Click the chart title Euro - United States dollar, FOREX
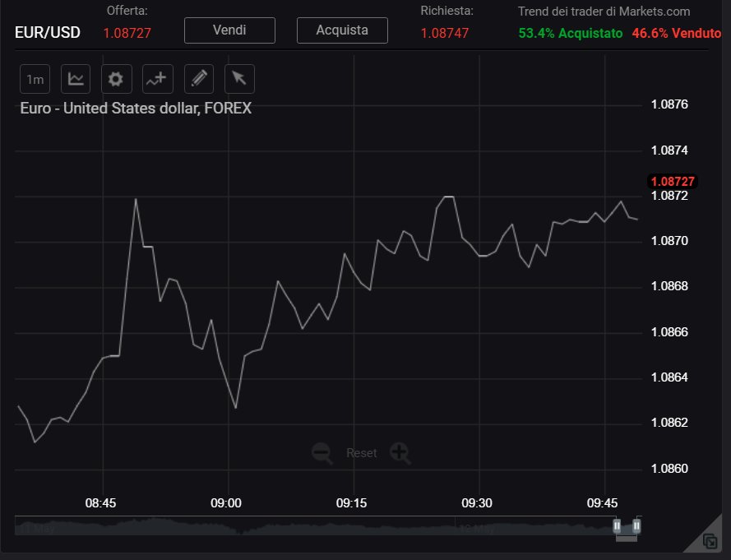The height and width of the screenshot is (560, 731). (136, 109)
